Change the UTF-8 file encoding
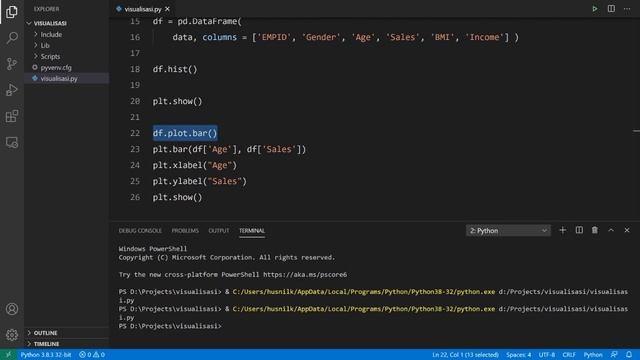 pos(547,354)
